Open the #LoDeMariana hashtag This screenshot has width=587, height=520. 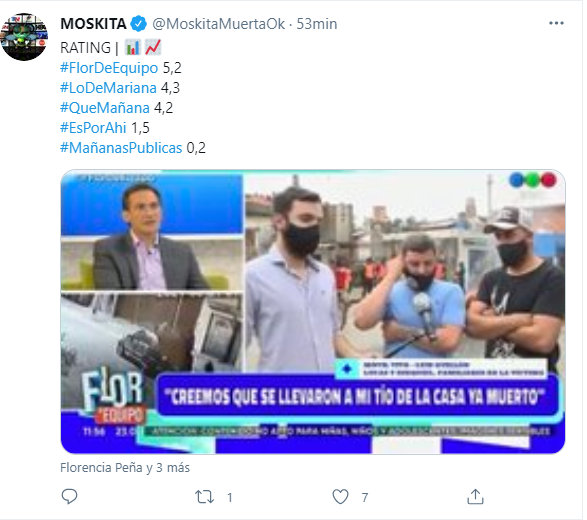[108, 88]
